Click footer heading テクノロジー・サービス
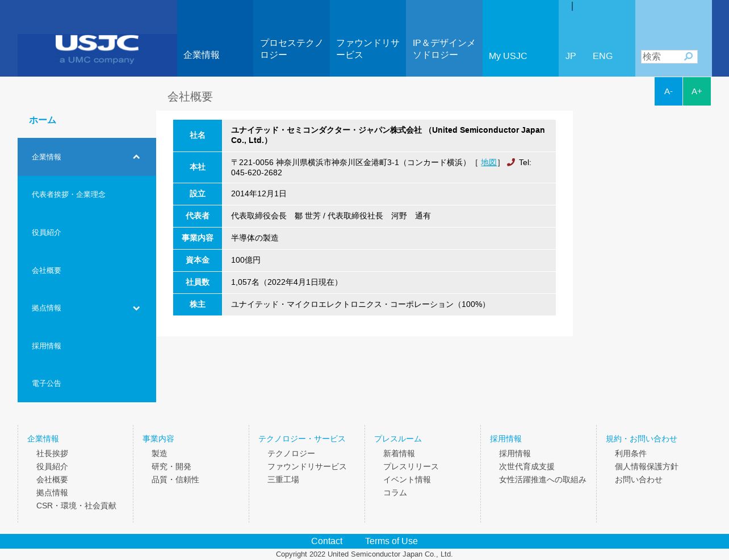Screen dimensions: 729x560 [x=302, y=439]
